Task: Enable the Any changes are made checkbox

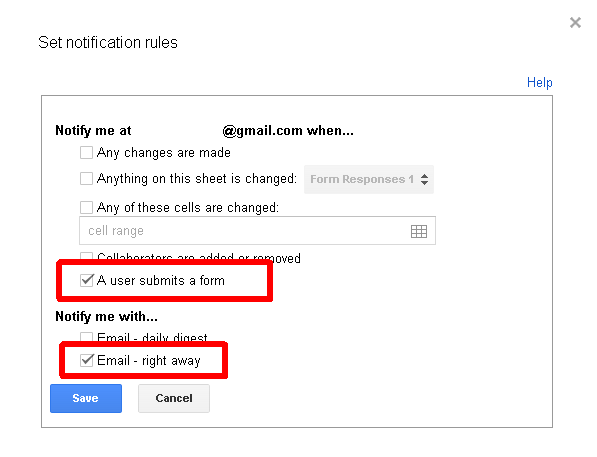Action: (x=86, y=153)
